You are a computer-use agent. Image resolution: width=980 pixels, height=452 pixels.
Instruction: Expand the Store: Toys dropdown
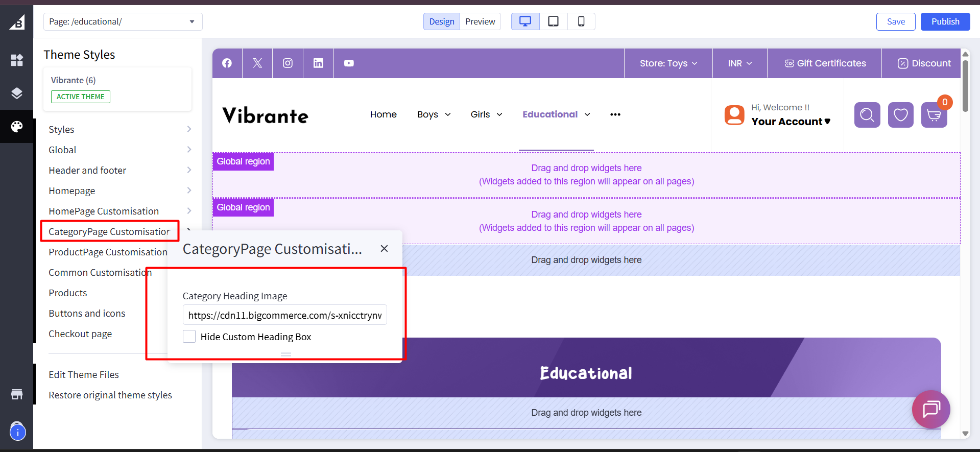tap(668, 63)
